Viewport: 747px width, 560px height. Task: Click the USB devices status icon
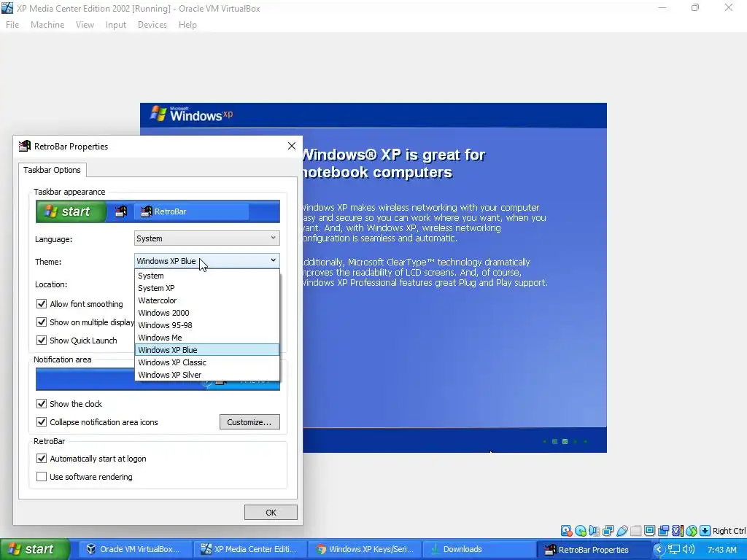pos(622,531)
